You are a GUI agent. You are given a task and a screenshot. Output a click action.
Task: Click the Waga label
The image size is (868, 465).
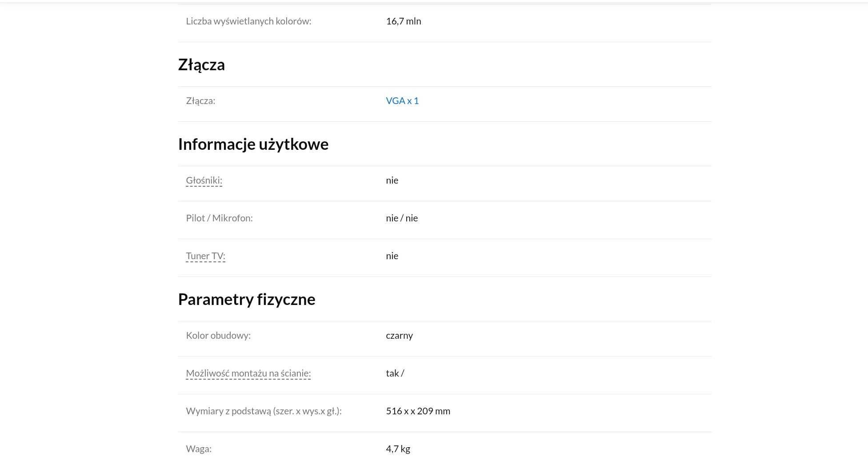(199, 449)
